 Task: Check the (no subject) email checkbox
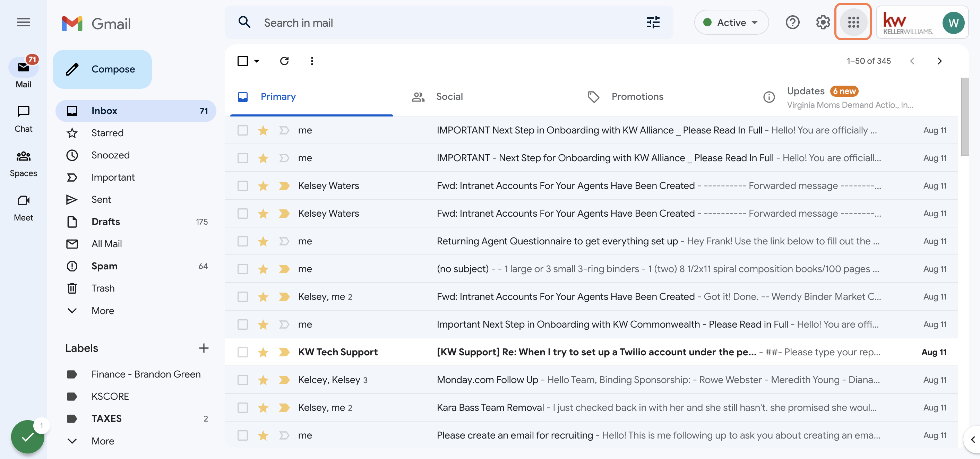tap(243, 269)
